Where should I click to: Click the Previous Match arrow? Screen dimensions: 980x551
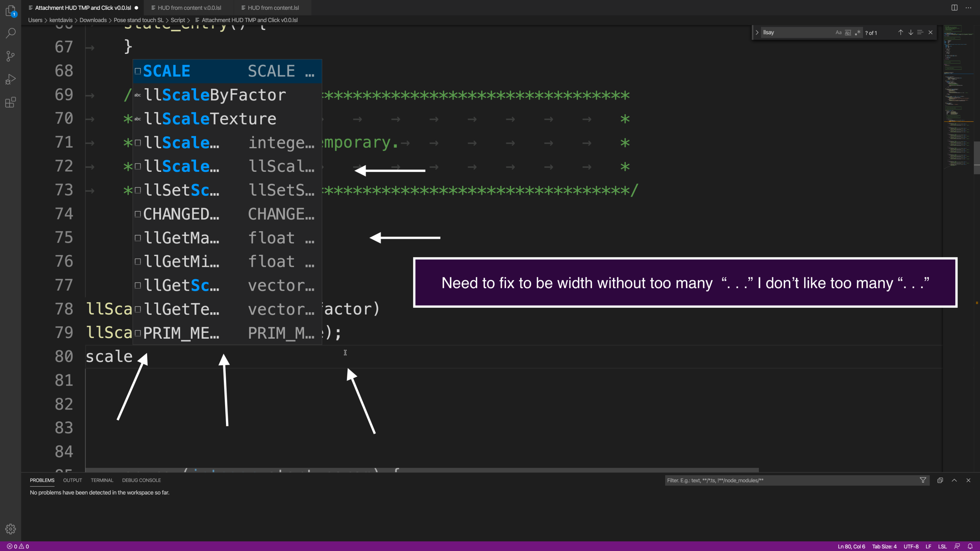(901, 32)
